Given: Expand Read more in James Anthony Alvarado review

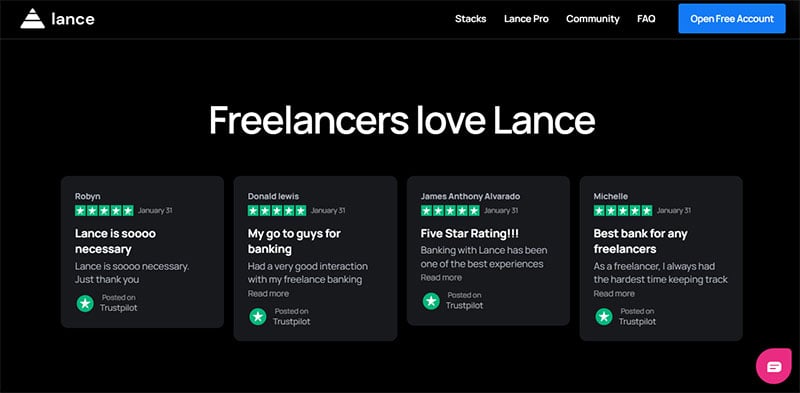Looking at the screenshot, I should pos(441,277).
